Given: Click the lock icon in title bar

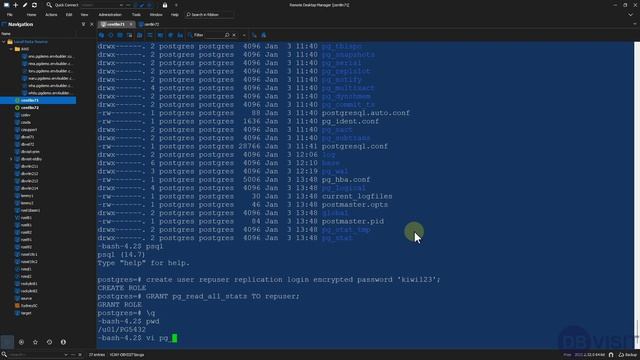Looking at the screenshot, I should click(x=165, y=5).
